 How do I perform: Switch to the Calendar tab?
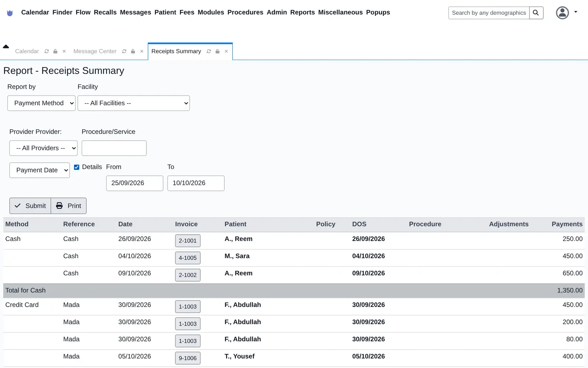[x=27, y=51]
